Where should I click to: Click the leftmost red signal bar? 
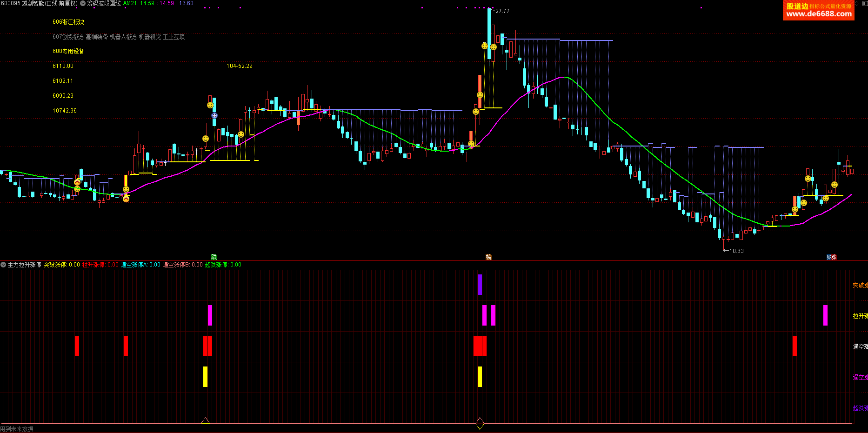click(x=77, y=346)
